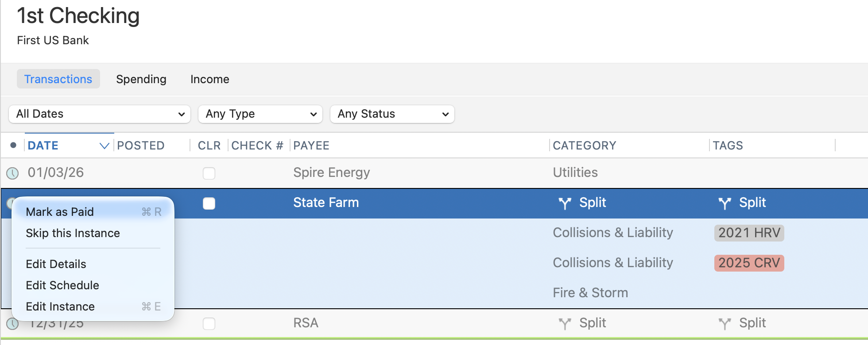The width and height of the screenshot is (868, 345).
Task: Click the PAYEE column header
Action: 311,146
